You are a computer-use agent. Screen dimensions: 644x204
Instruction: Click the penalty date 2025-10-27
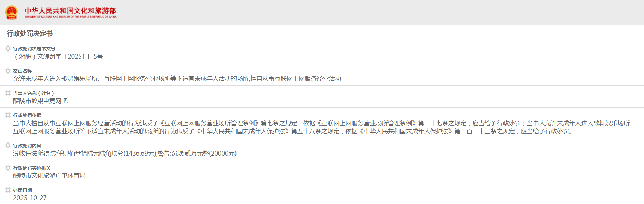point(30,198)
